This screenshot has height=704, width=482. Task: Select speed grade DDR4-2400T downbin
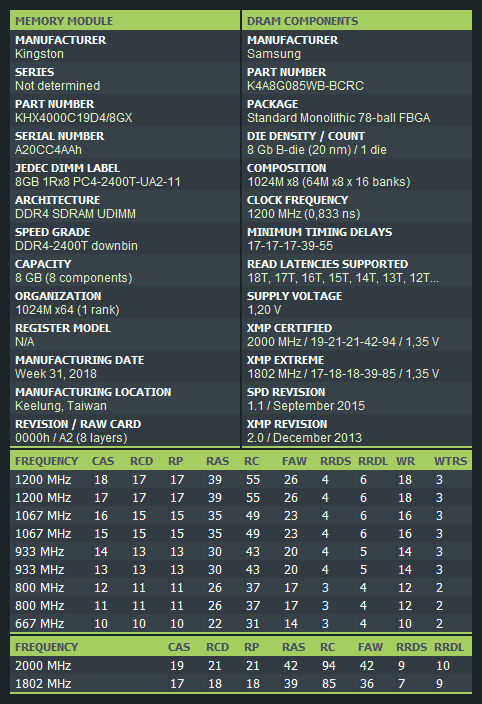76,246
